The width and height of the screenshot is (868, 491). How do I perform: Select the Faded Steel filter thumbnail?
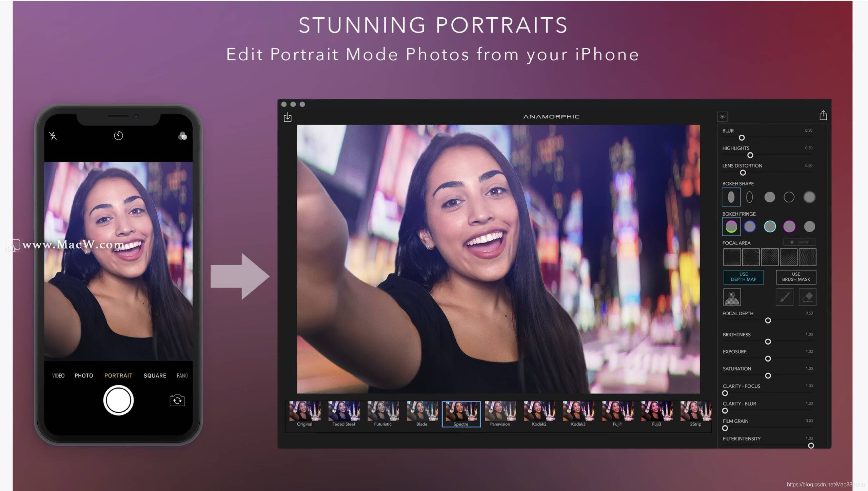click(x=343, y=414)
